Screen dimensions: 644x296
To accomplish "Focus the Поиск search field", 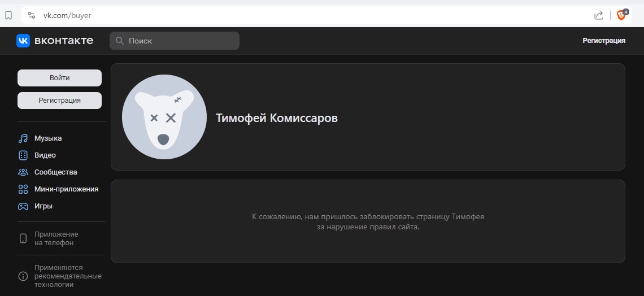I will click(x=181, y=41).
